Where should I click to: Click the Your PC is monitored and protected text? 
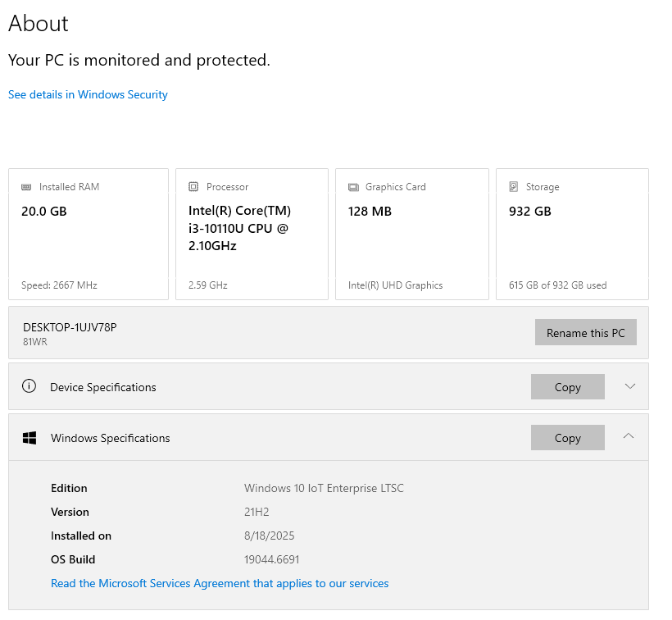[139, 61]
